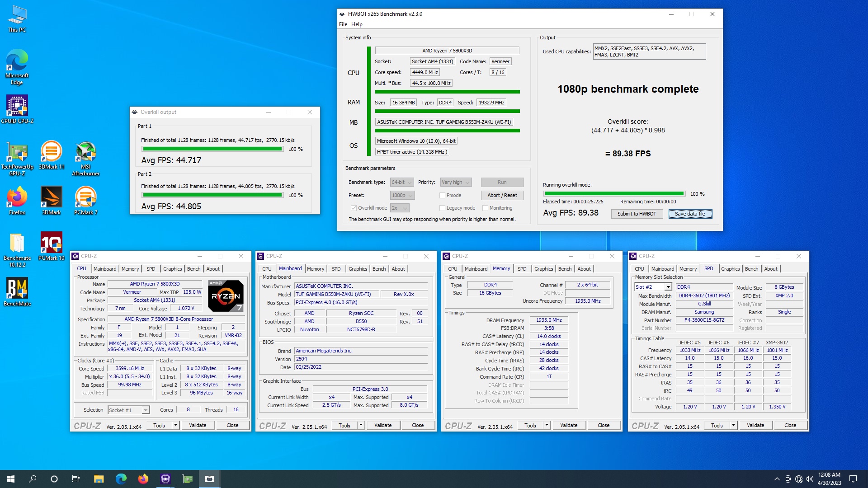868x488 pixels.
Task: Open PCMark 7 desktop shortcut
Action: pyautogui.click(x=85, y=201)
